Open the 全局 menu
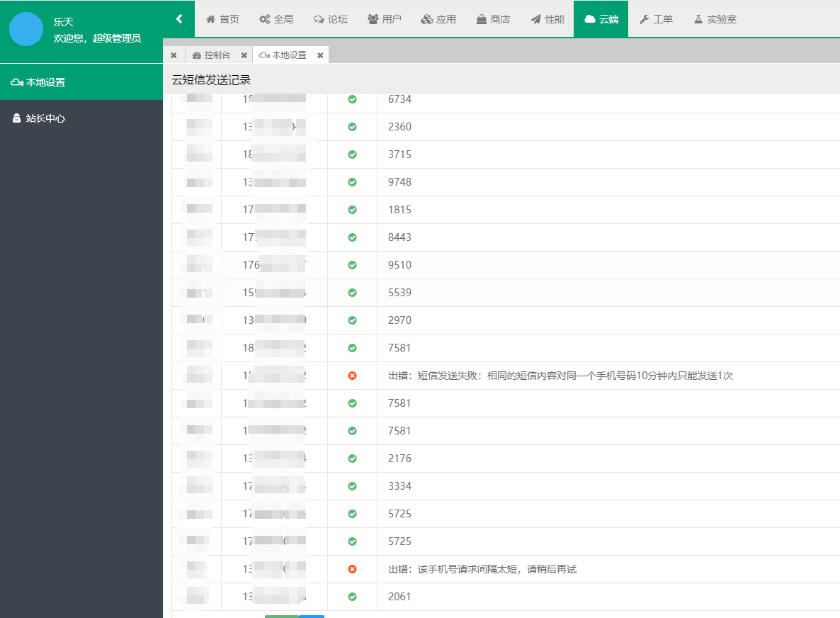The width and height of the screenshot is (840, 618). pyautogui.click(x=276, y=19)
